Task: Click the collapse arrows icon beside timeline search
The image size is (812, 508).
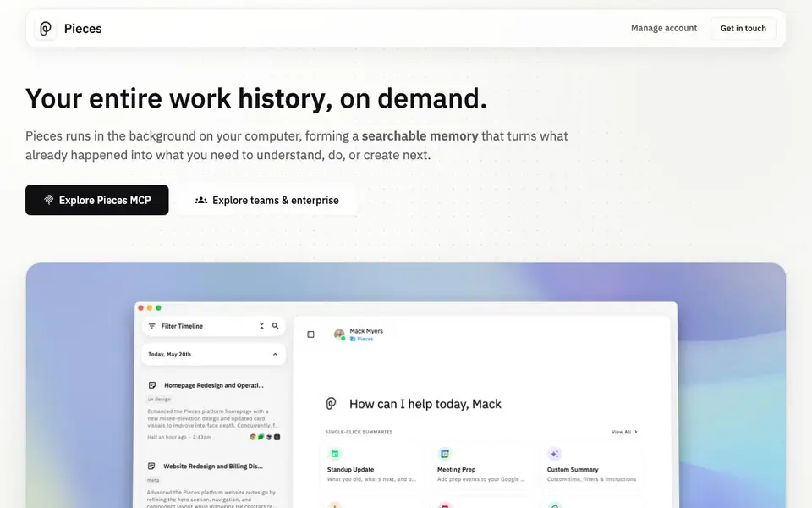Action: click(261, 326)
